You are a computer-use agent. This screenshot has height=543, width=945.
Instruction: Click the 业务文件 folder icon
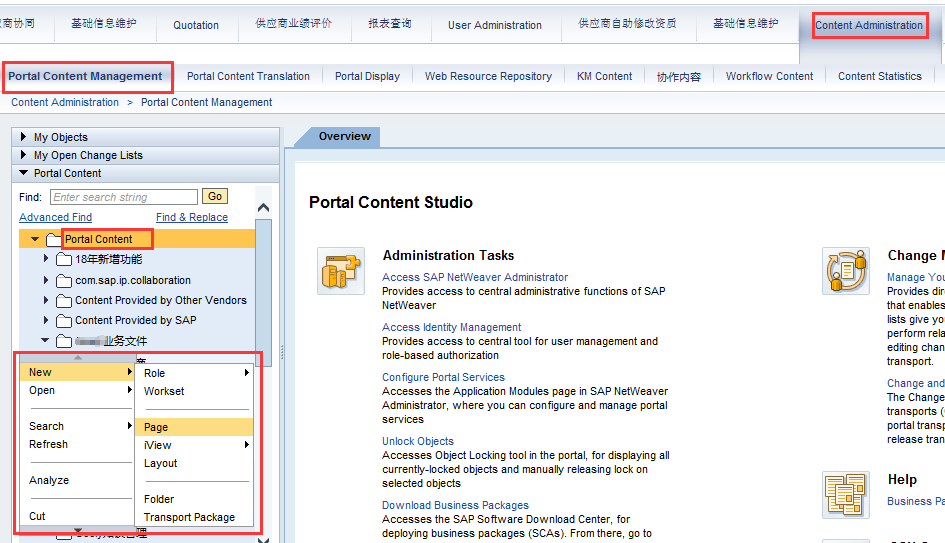click(64, 342)
